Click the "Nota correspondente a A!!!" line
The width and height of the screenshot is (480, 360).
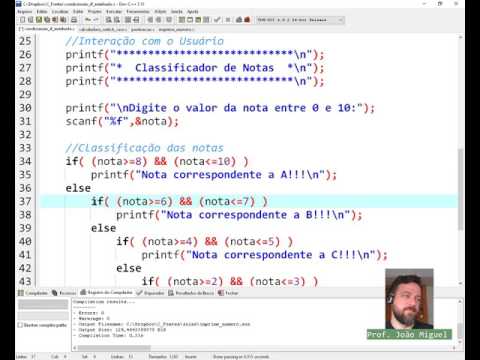[x=214, y=175]
